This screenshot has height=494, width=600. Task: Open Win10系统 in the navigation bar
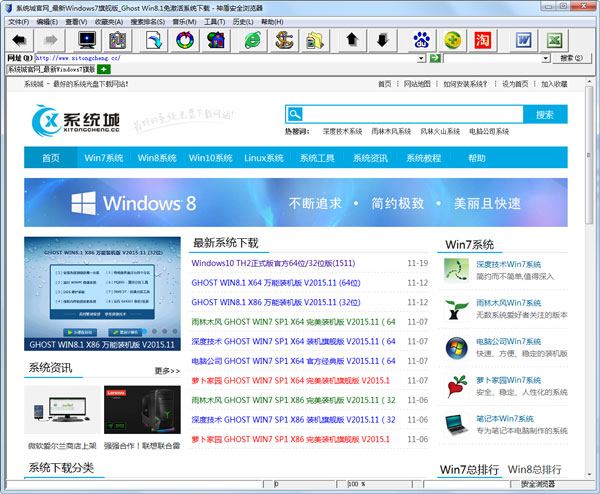pos(210,158)
